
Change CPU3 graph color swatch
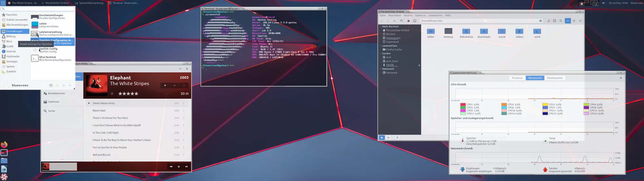[x=545, y=104]
